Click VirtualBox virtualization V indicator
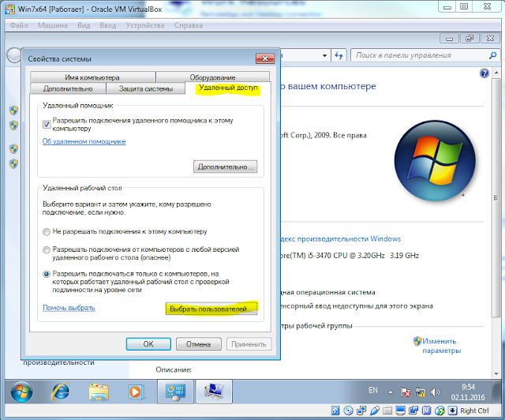Screen dimensions: 505x420 click(x=426, y=411)
